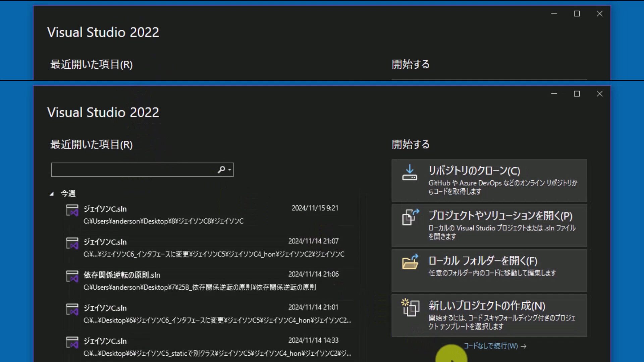Maximize the front Visual Studio 2022 window

(x=577, y=94)
